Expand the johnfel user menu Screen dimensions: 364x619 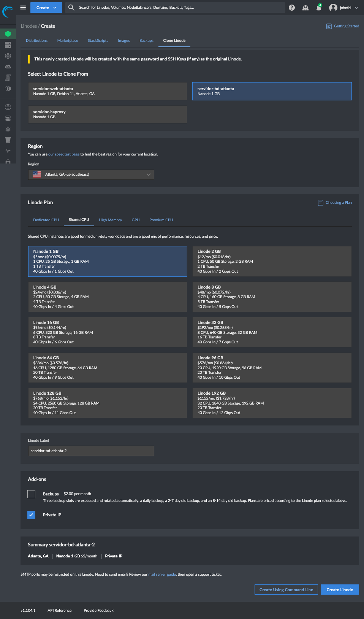(343, 8)
